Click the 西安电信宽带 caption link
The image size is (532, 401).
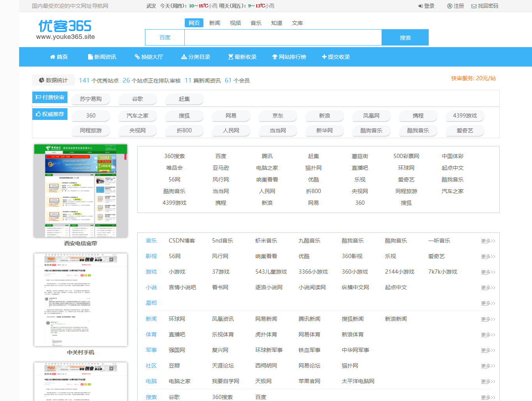click(81, 243)
